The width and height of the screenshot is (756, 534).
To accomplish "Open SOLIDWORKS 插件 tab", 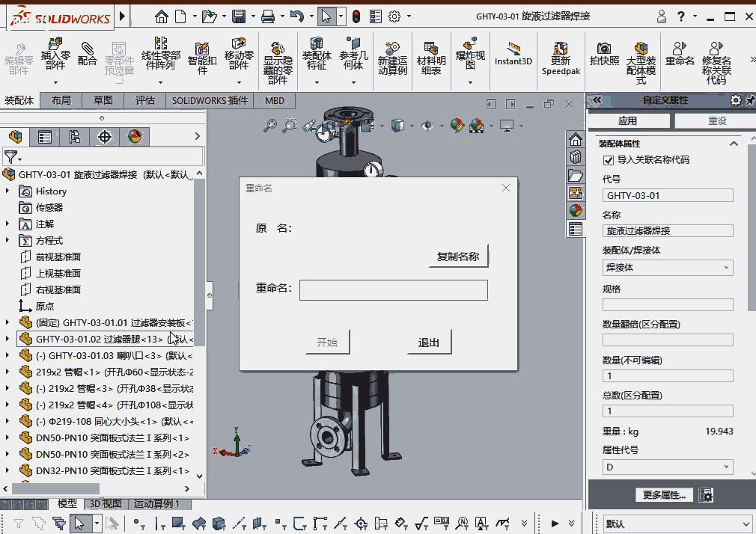I will tap(210, 101).
